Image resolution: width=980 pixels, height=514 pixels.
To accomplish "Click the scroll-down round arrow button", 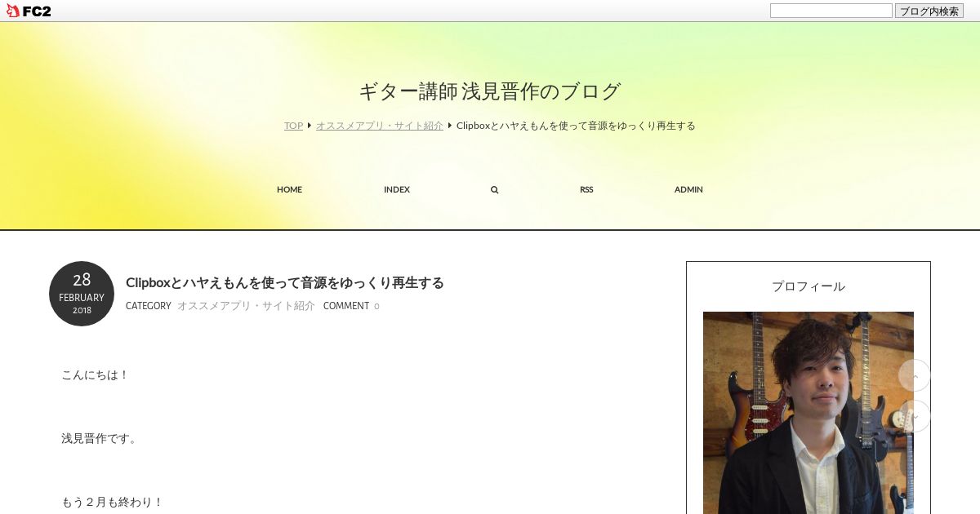I will [915, 416].
